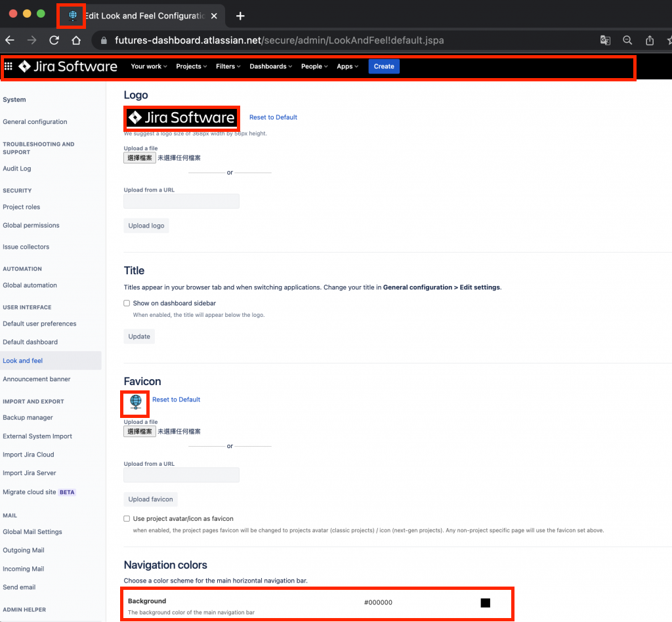672x622 pixels.
Task: Open General configuration in sidebar
Action: (35, 121)
